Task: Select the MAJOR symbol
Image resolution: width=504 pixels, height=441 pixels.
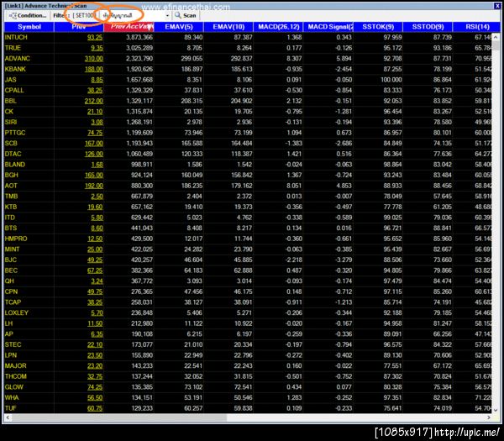Action: 15,366
